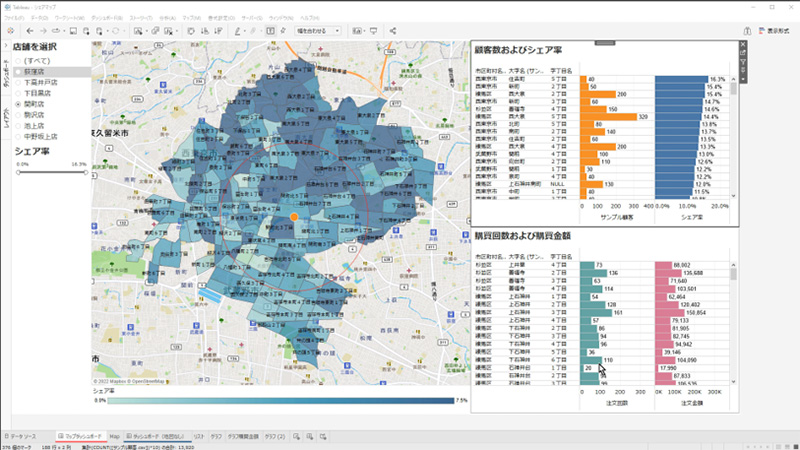
Task: Select the (すべて) radio option
Action: (x=19, y=61)
